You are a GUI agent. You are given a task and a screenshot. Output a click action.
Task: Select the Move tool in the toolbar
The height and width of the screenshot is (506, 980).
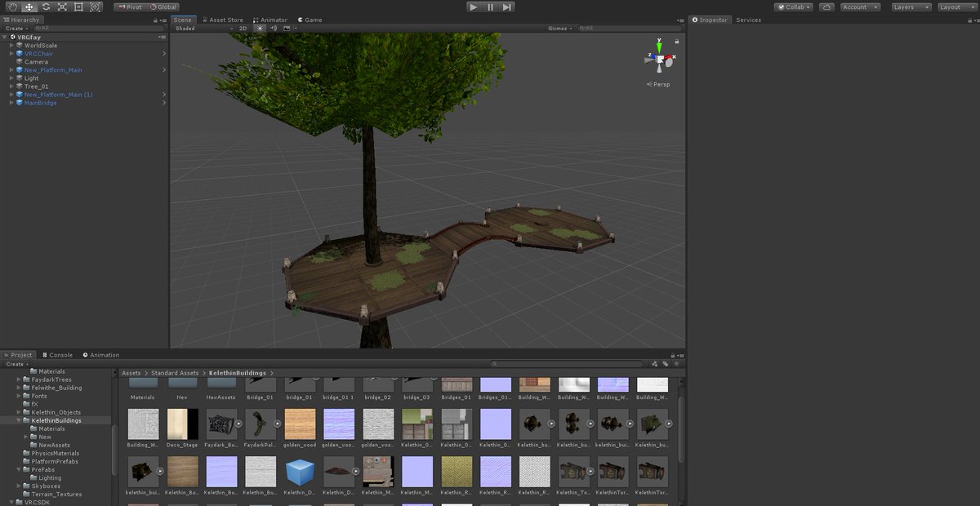click(x=29, y=7)
